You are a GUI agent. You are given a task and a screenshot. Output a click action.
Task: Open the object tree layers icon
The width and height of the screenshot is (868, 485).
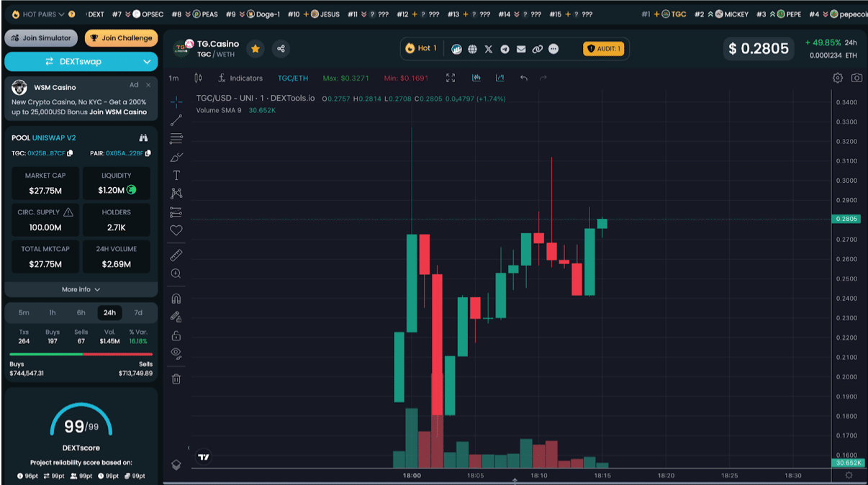click(x=176, y=465)
